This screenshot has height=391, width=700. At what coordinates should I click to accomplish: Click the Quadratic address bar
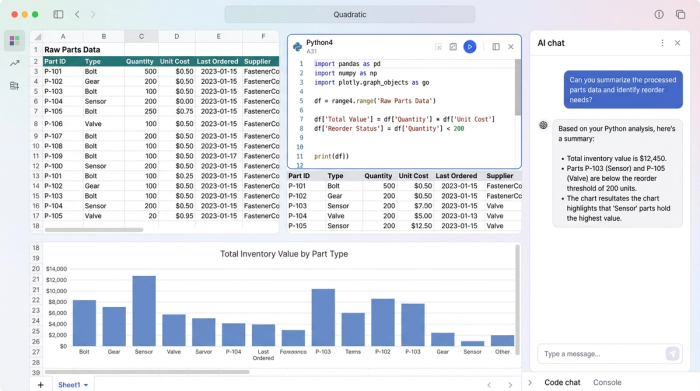click(x=350, y=14)
